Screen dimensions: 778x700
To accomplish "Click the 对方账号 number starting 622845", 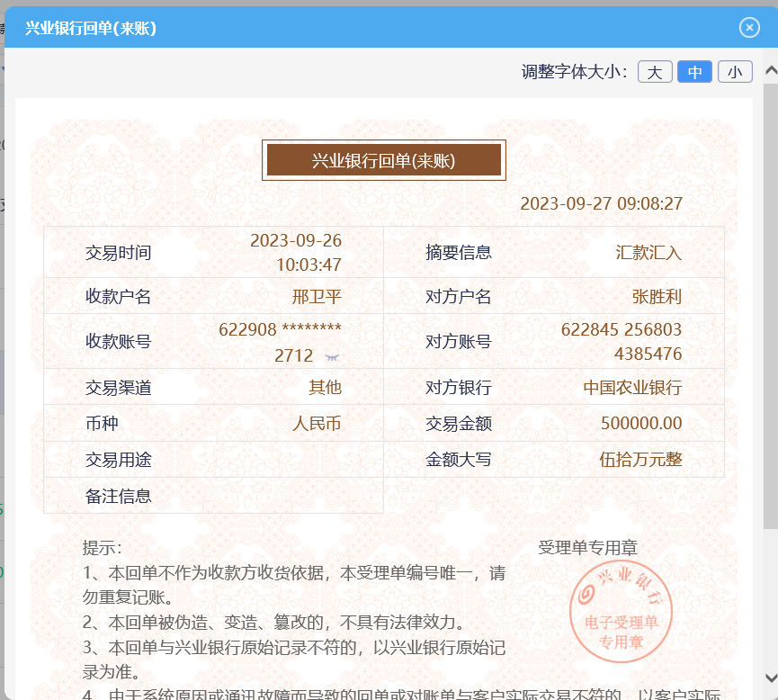I will point(621,341).
